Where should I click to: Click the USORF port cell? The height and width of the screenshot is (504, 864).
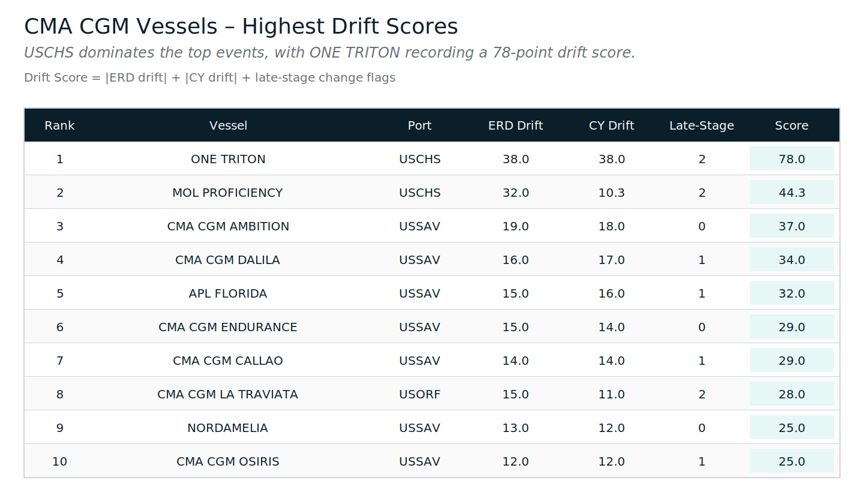pyautogui.click(x=419, y=394)
